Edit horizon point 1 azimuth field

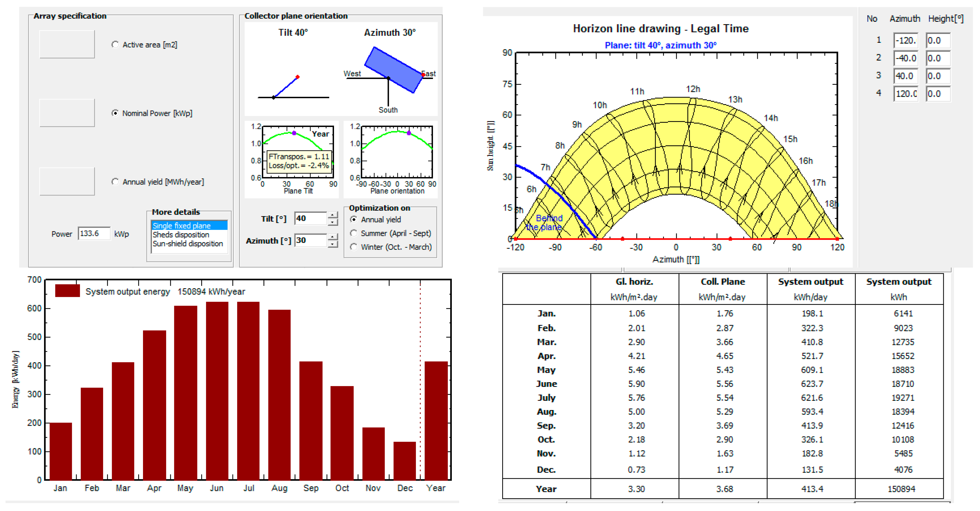(x=905, y=41)
